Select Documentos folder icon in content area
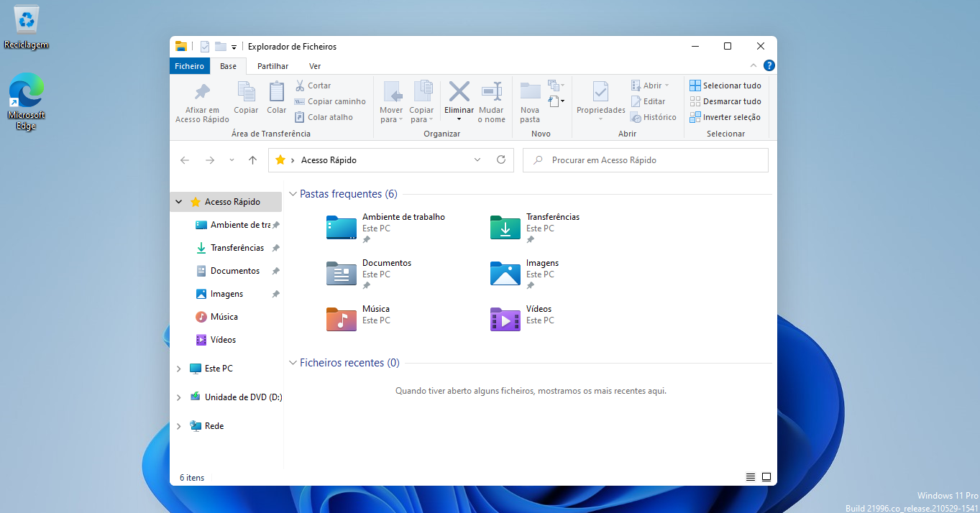Viewport: 980px width, 513px height. 342,273
